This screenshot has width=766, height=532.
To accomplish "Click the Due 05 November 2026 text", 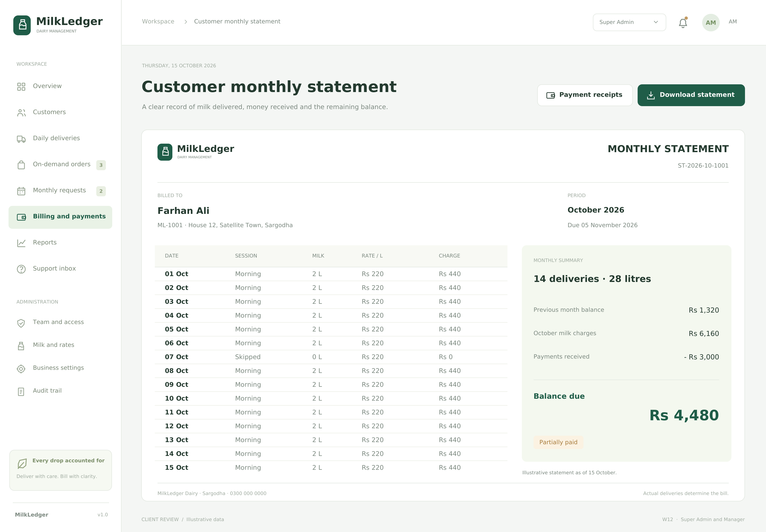I will (602, 225).
